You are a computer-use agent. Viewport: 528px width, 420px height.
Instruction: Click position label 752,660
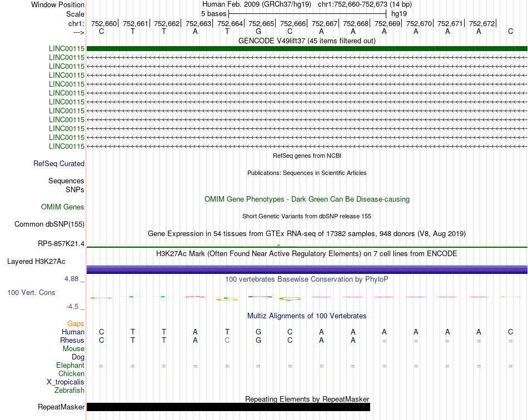104,23
